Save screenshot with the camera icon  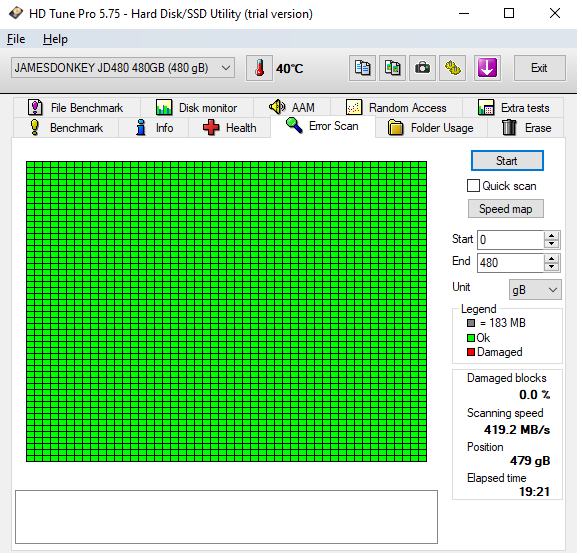422,68
